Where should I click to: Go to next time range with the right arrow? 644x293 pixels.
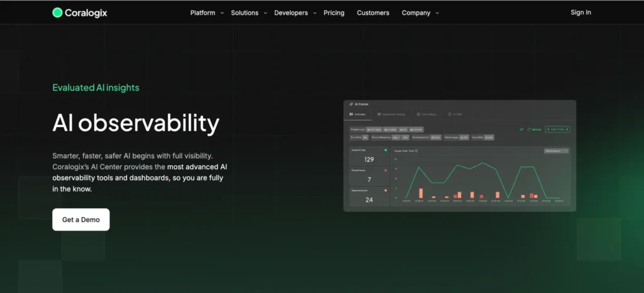point(567,130)
